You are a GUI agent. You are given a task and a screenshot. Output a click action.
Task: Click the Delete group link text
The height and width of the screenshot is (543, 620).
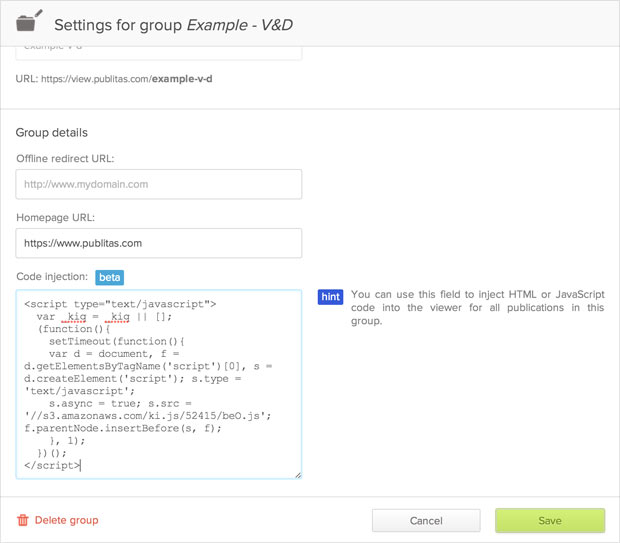coord(66,520)
